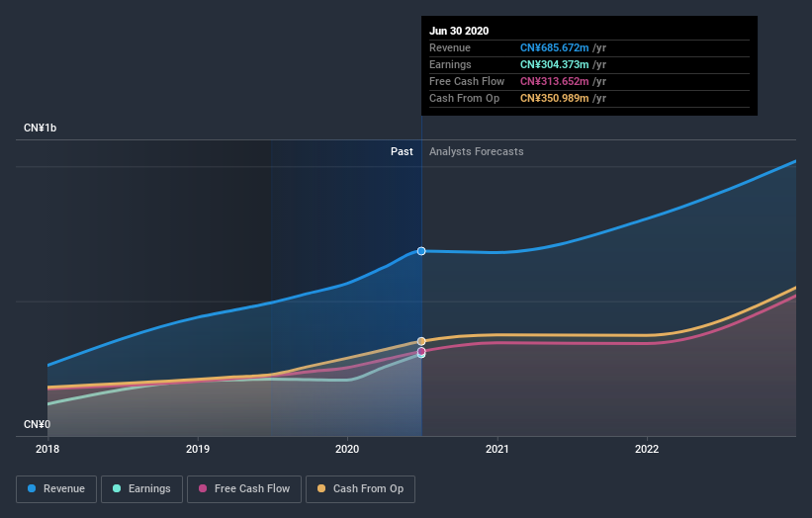Toggle the Earnings legend button
Screen dimensions: 812x518
141,489
